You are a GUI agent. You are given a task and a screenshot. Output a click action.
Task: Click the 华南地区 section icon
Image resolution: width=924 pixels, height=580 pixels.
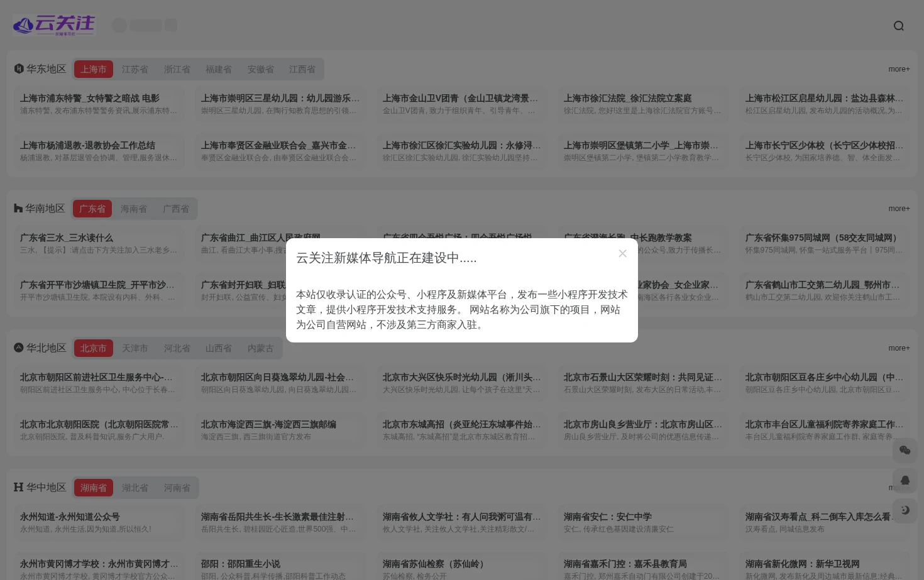[x=18, y=208]
